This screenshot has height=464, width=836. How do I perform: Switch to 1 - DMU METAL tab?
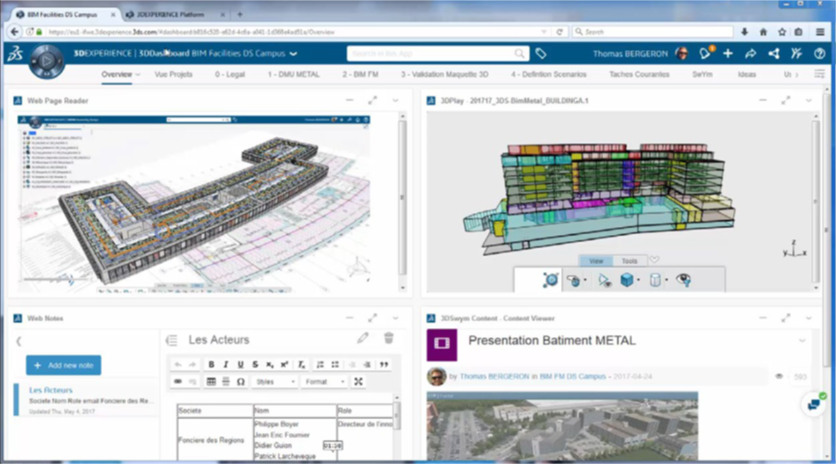pos(293,74)
